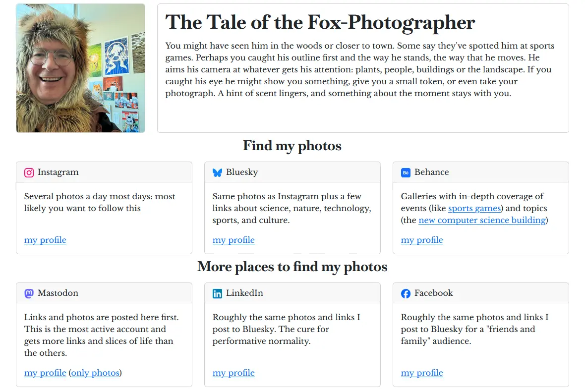Image resolution: width=585 pixels, height=392 pixels.
Task: Click the Mastodon card header text
Action: [x=58, y=293]
